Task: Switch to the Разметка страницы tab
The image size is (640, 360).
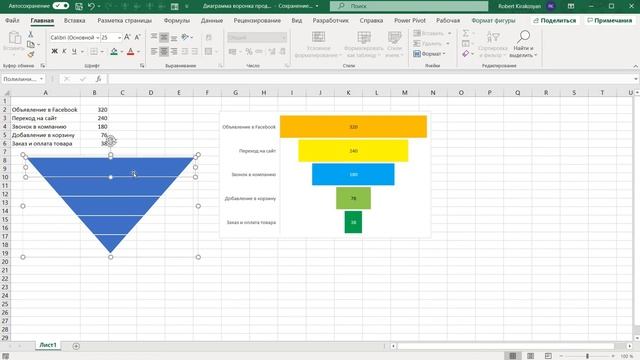Action: click(124, 20)
